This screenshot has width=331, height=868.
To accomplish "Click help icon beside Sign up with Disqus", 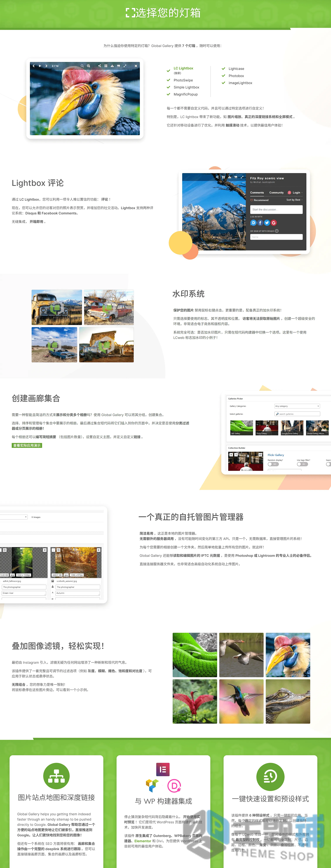I will click(x=277, y=231).
